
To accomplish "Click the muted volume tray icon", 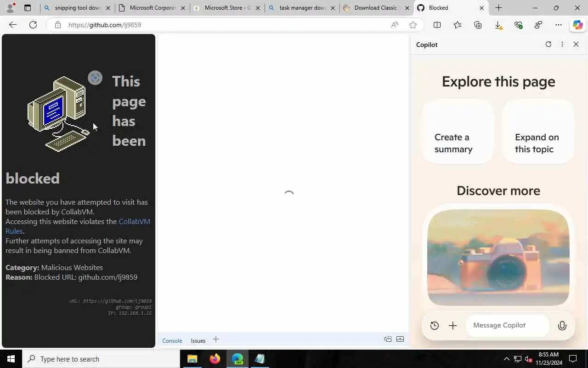I will click(x=528, y=359).
